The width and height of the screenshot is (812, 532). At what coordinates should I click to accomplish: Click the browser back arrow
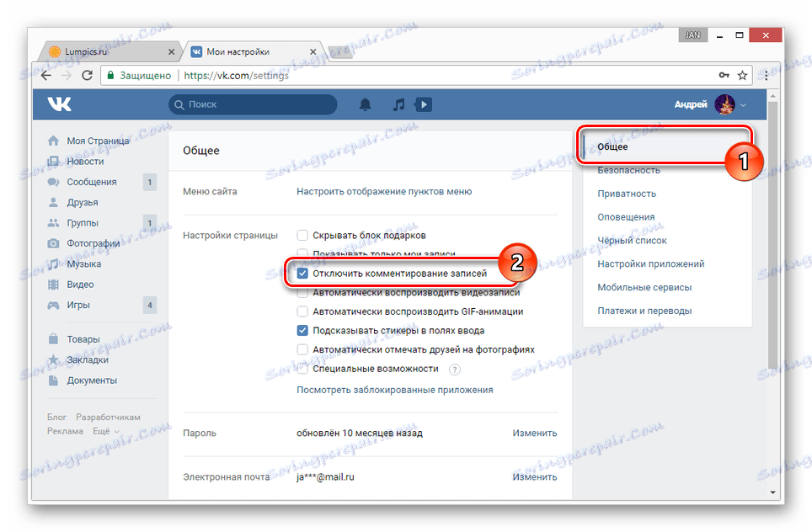[46, 76]
